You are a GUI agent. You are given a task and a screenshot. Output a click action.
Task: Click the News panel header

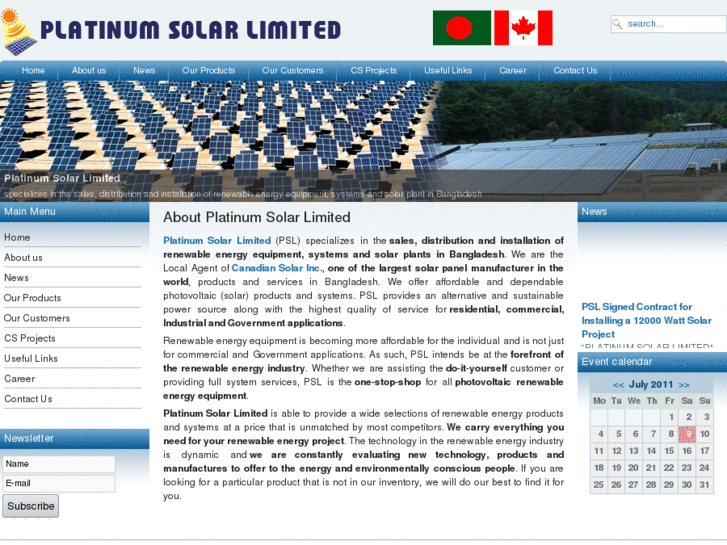coord(652,212)
